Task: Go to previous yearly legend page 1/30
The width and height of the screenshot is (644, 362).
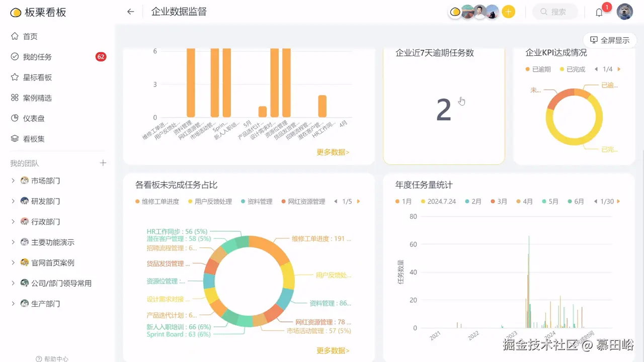Action: (x=596, y=202)
